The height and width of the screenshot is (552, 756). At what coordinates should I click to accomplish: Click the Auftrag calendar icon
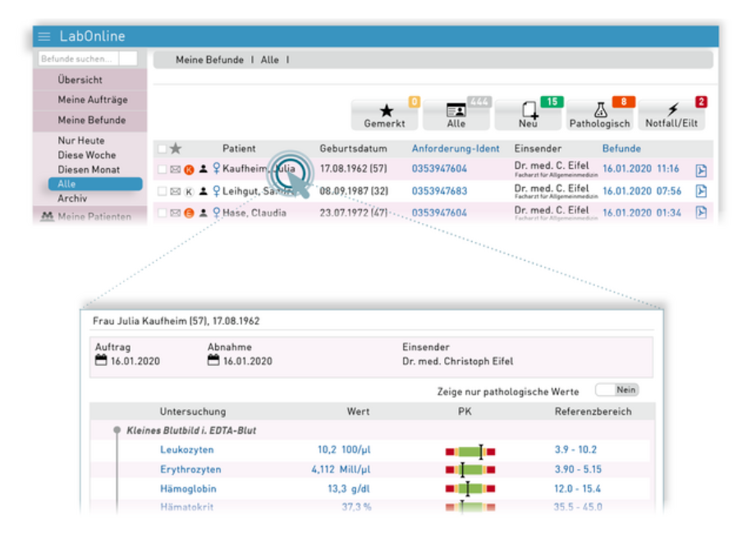click(x=101, y=360)
